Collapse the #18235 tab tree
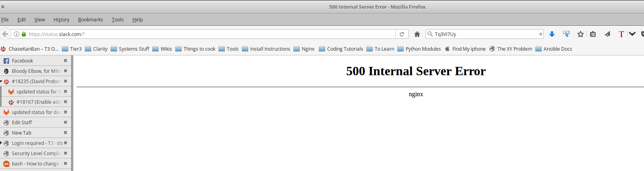The width and height of the screenshot is (644, 171). (x=1, y=81)
